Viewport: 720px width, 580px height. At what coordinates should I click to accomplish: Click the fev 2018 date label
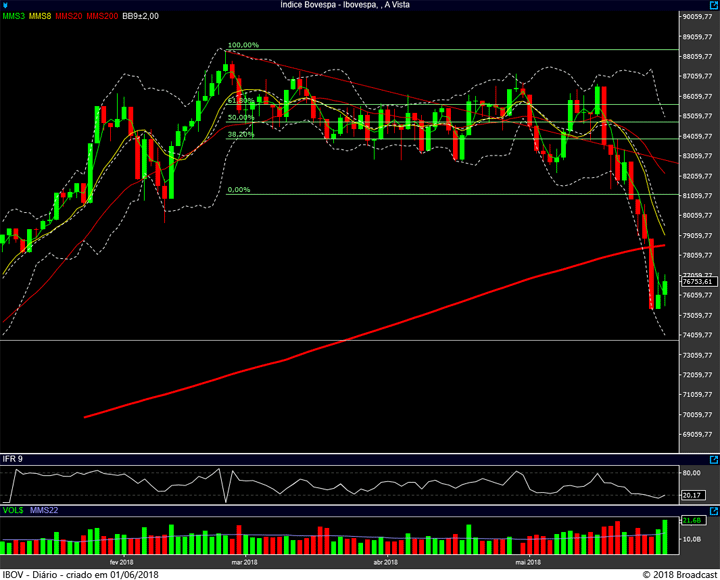(122, 562)
